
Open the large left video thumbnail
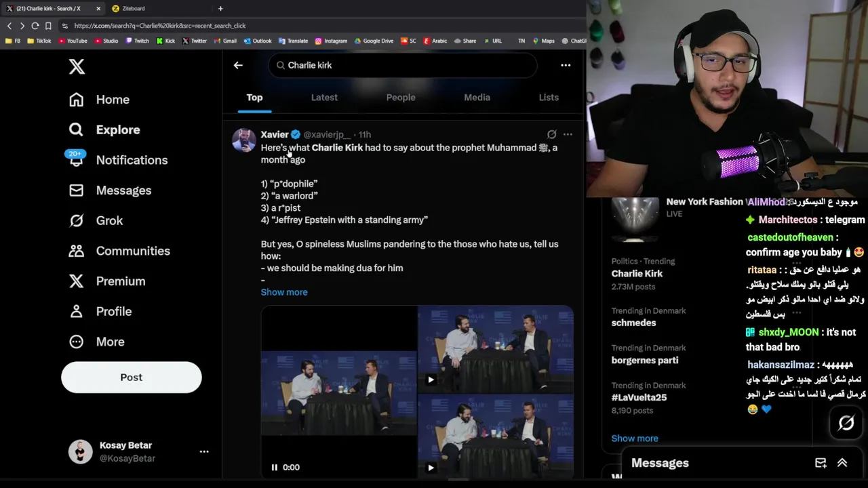[x=339, y=392]
